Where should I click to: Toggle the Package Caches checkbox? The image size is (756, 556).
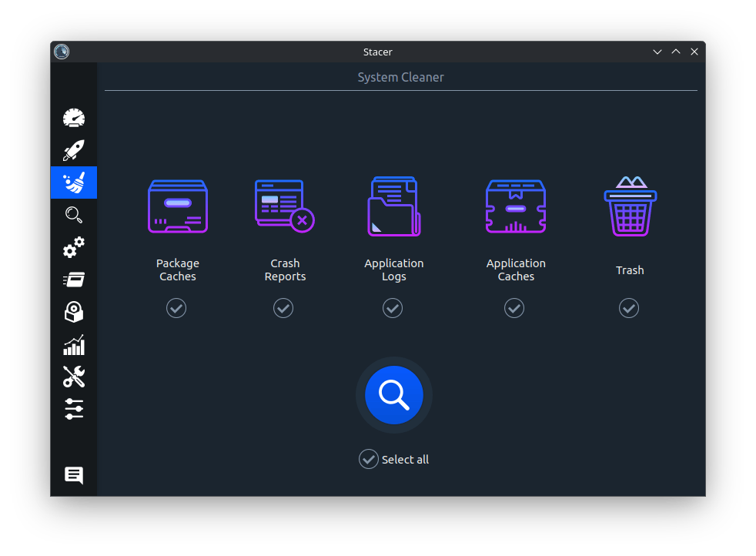tap(176, 308)
